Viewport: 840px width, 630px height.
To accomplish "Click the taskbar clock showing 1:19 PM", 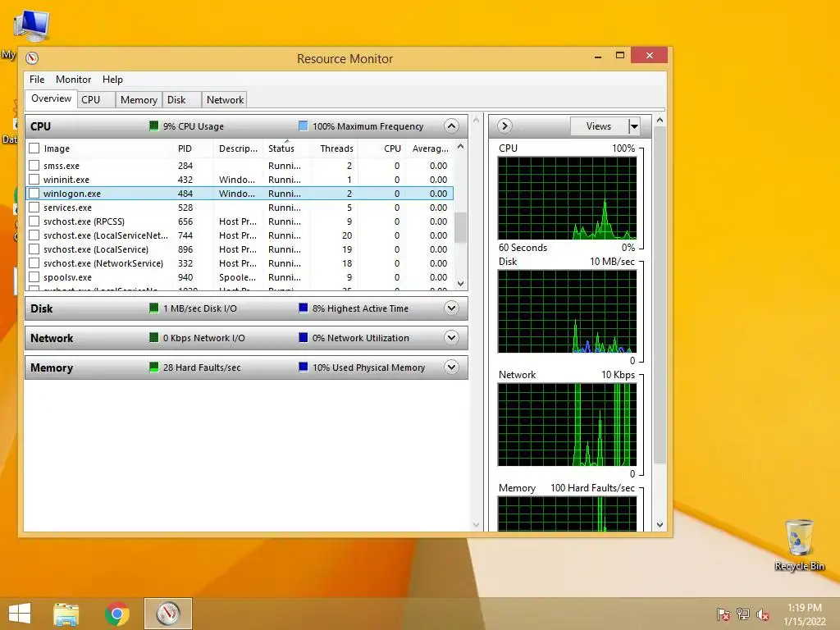I will click(804, 608).
